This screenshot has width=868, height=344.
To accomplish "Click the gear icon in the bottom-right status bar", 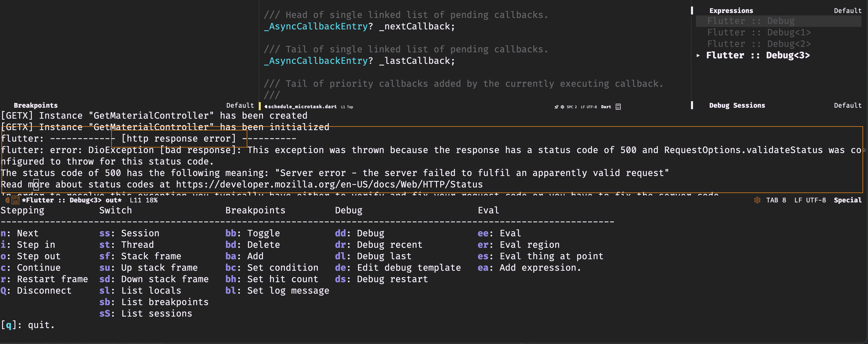I will coord(758,200).
